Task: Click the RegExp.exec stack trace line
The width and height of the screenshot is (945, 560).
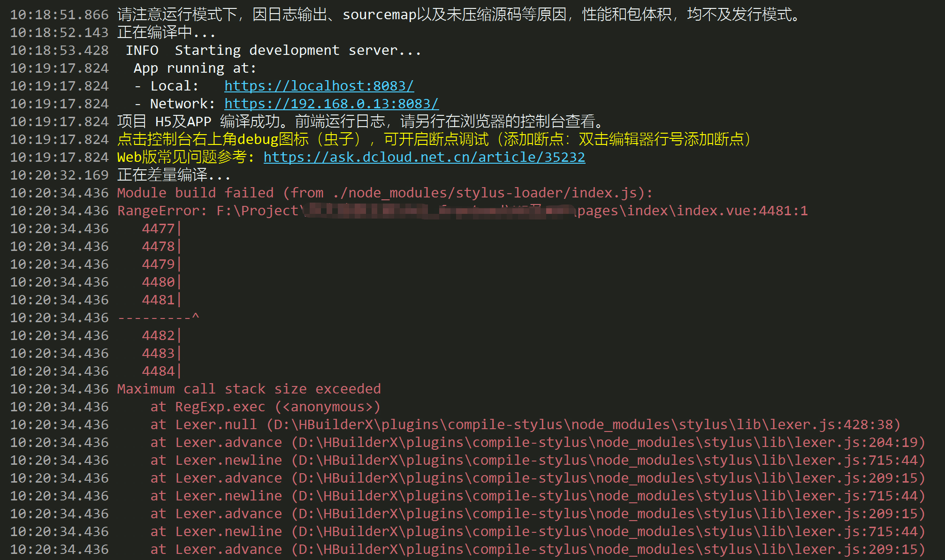Action: (265, 407)
